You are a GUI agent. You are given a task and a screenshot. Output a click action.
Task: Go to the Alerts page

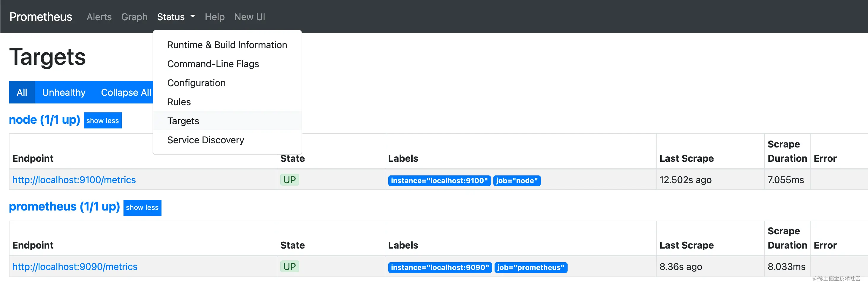coord(99,17)
